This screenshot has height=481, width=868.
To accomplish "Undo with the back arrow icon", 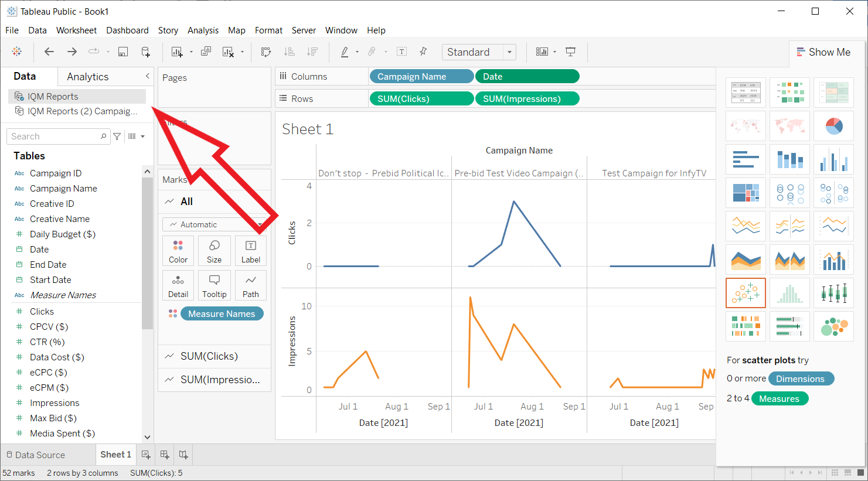I will [49, 52].
